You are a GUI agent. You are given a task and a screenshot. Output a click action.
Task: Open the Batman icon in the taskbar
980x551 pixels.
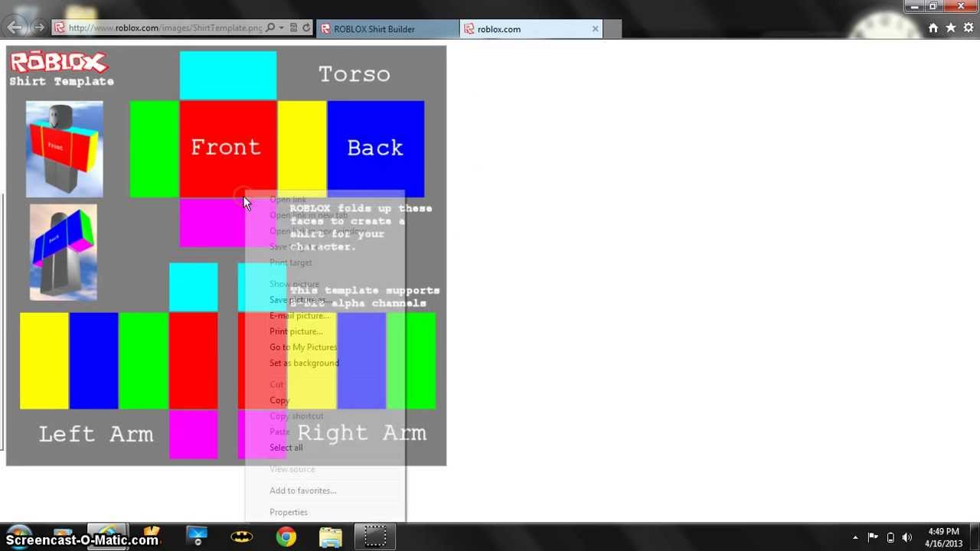point(242,537)
